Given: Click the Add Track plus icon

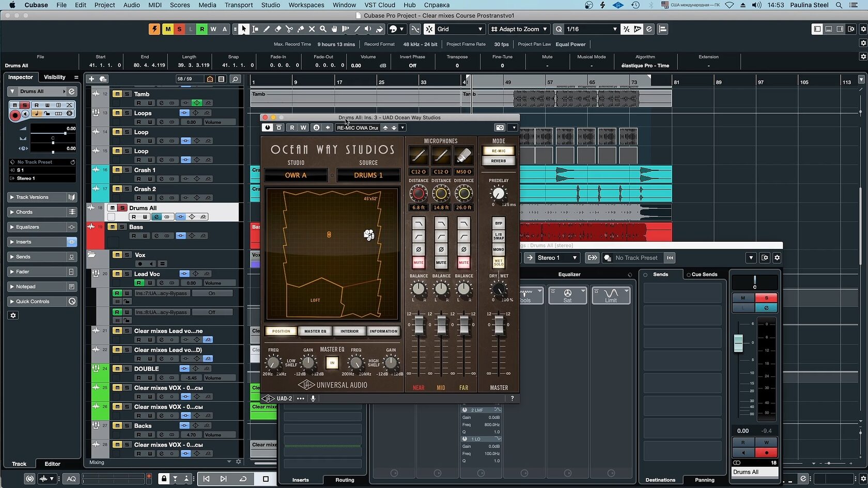Looking at the screenshot, I should (x=91, y=79).
